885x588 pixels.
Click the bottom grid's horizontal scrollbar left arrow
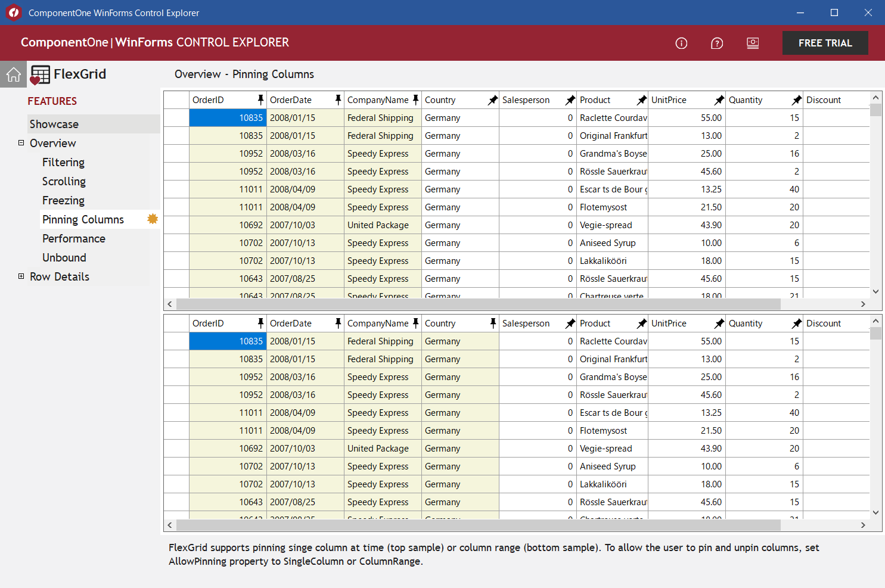[x=170, y=525]
